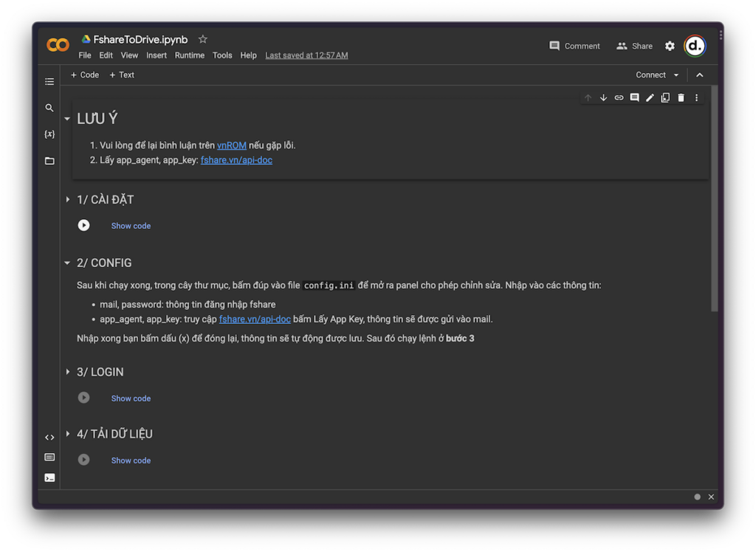Open the Table of contents sidebar panel

pos(49,82)
